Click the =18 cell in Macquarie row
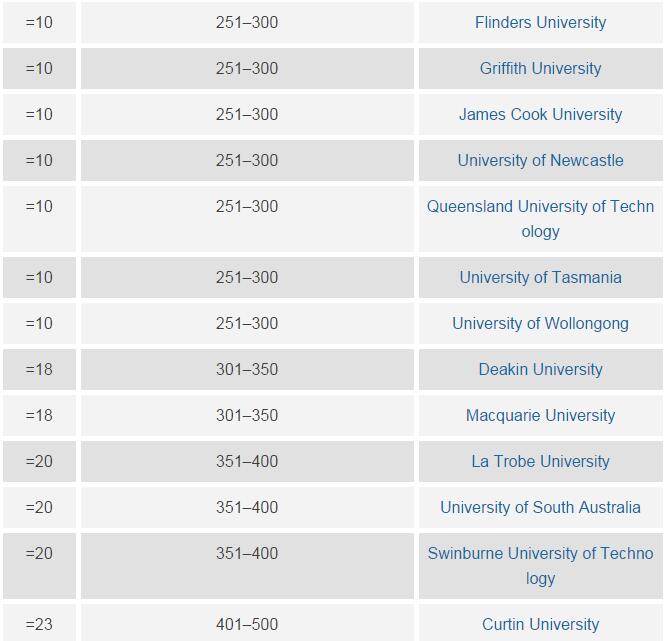The width and height of the screenshot is (667, 641). coord(39,415)
